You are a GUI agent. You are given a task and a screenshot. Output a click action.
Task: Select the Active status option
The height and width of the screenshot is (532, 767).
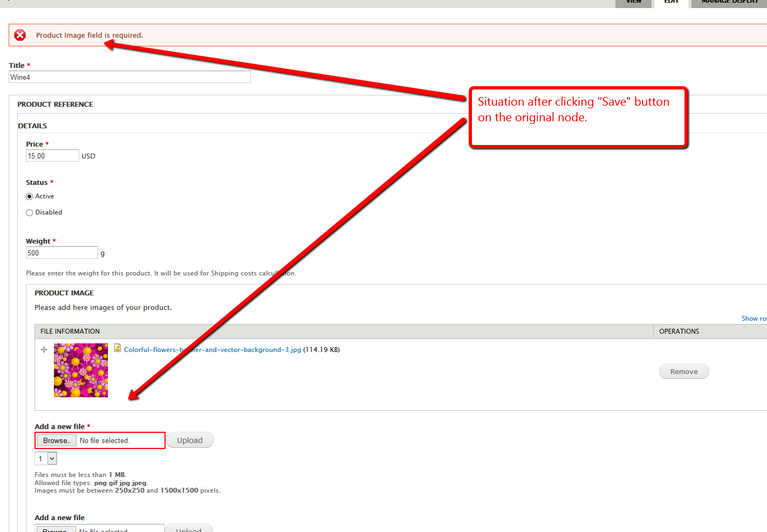click(x=29, y=196)
